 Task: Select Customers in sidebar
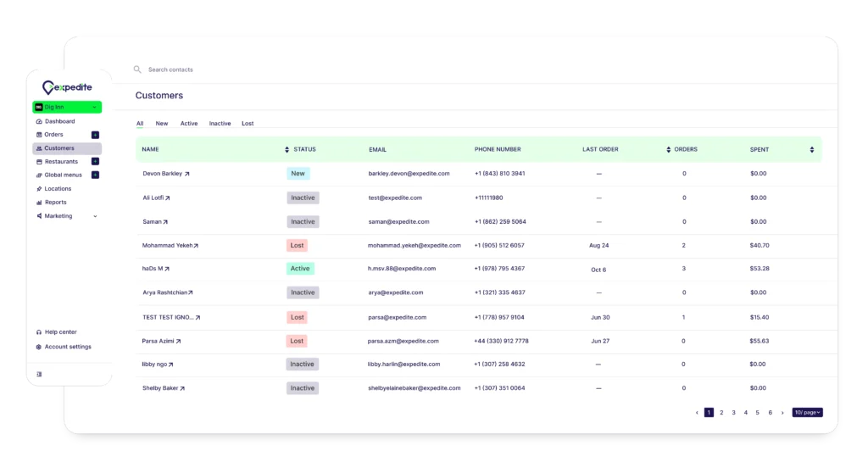click(x=67, y=148)
